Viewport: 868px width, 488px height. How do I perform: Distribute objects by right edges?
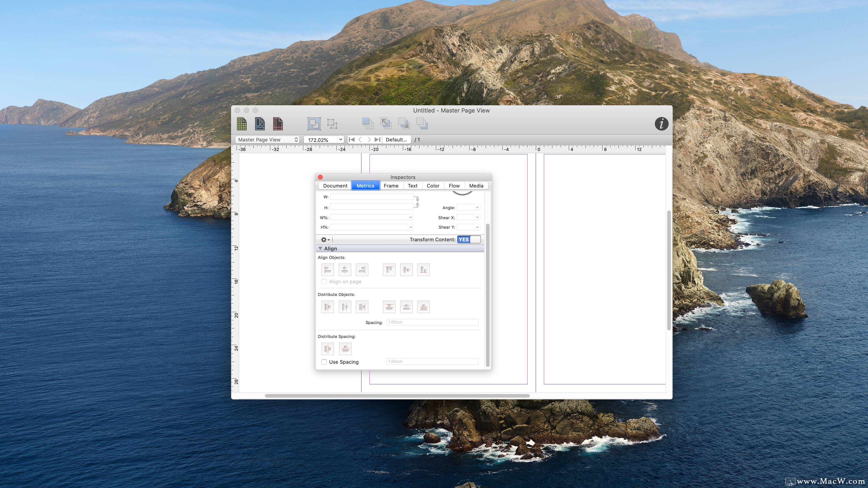coord(362,307)
